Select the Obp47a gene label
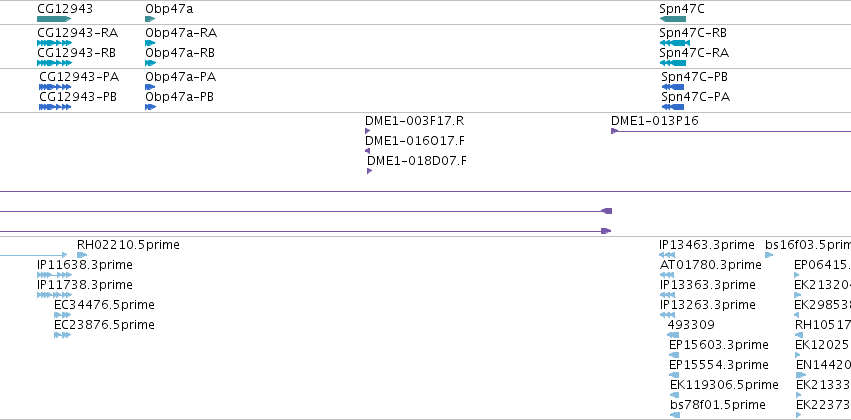 169,9
